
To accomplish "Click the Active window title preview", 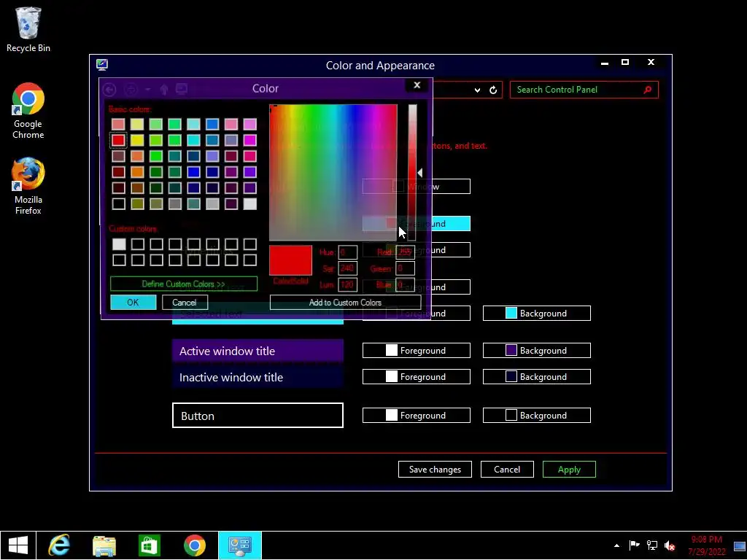I will pyautogui.click(x=258, y=351).
